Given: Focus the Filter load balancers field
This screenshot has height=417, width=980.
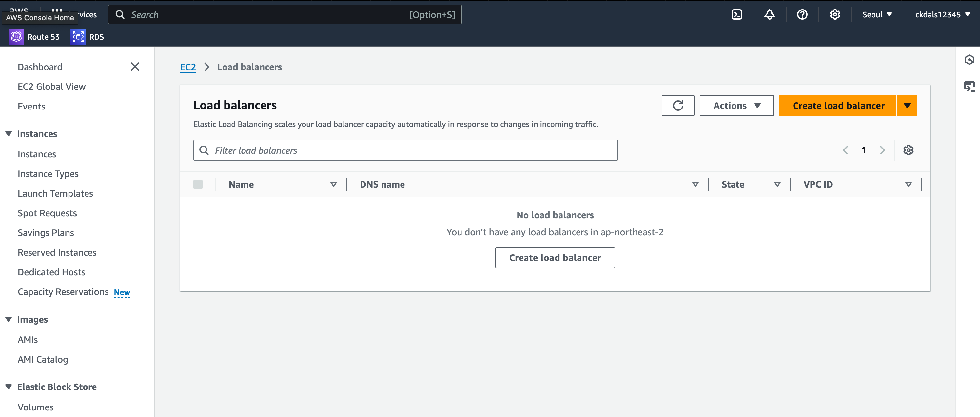Looking at the screenshot, I should click(x=405, y=150).
